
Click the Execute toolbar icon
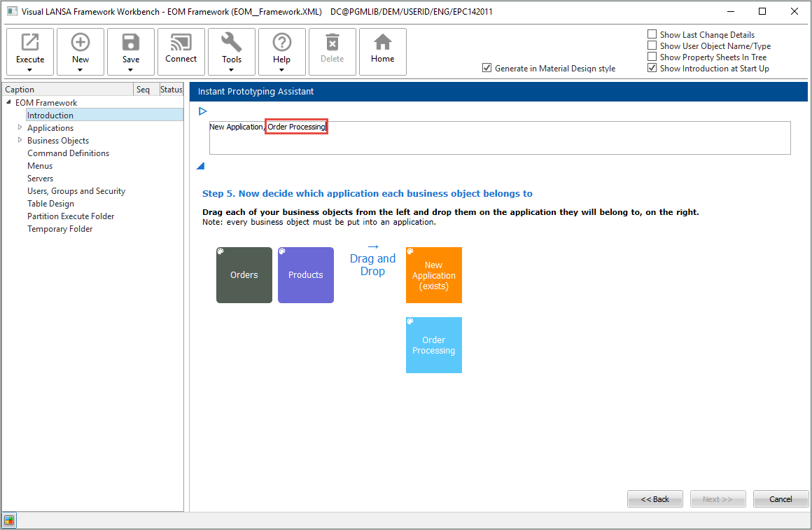tap(30, 43)
